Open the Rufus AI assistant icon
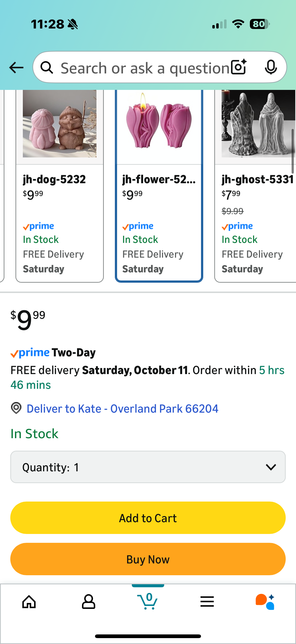 point(265,601)
